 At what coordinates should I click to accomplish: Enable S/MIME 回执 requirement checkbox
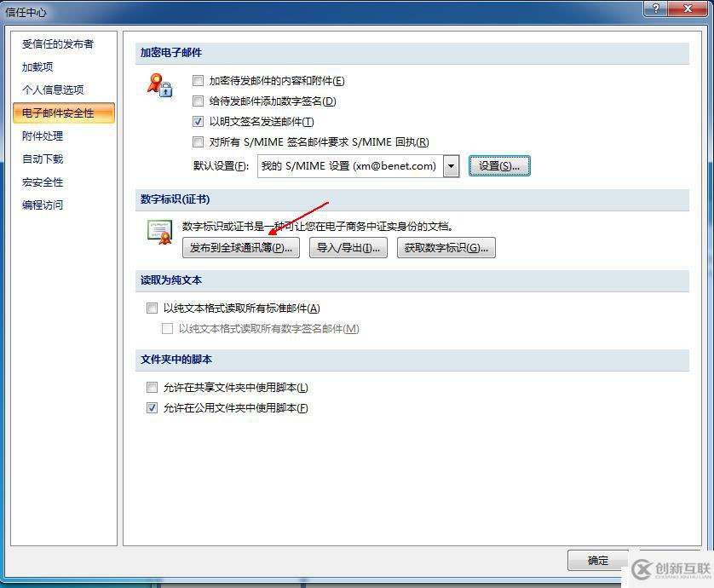pos(198,141)
